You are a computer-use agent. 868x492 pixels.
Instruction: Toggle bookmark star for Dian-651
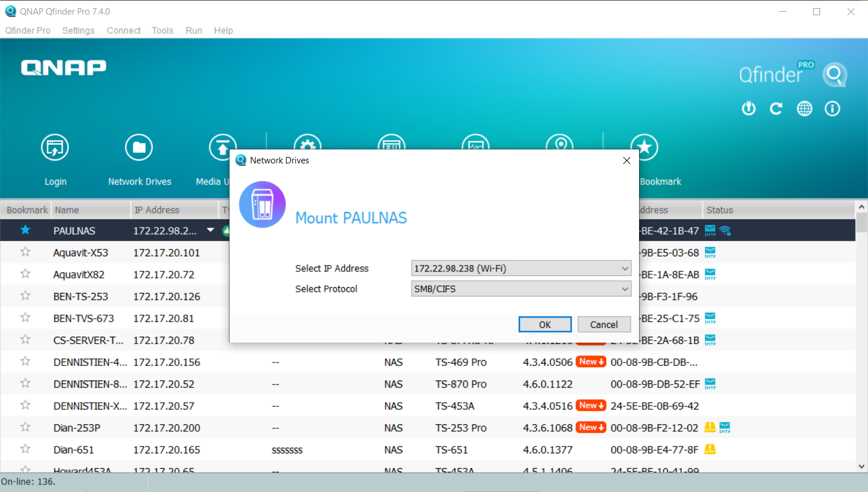(25, 449)
